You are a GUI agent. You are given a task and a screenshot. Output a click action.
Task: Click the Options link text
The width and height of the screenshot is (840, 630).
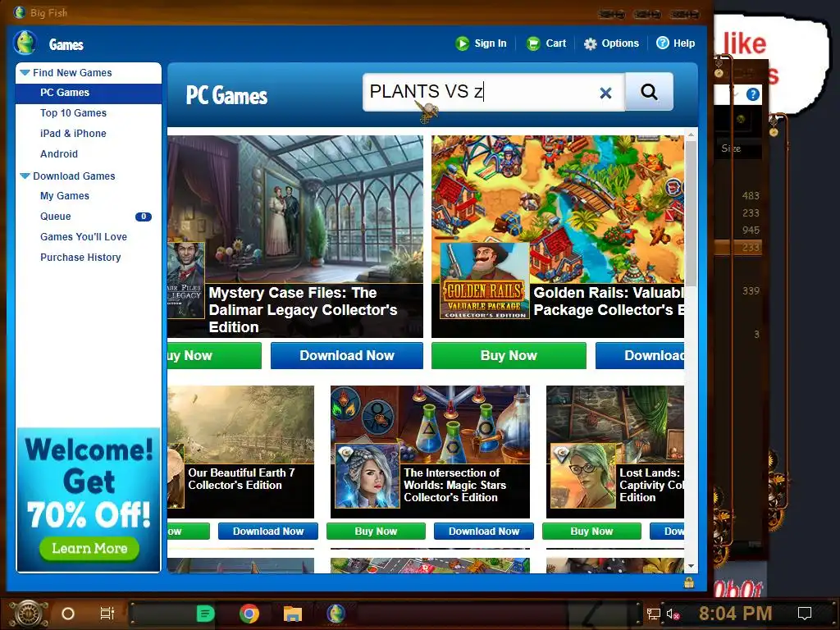click(620, 43)
